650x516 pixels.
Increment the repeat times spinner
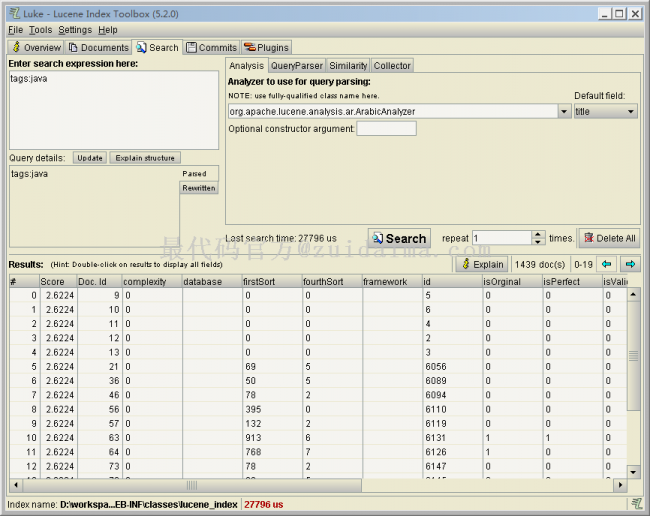tap(539, 234)
